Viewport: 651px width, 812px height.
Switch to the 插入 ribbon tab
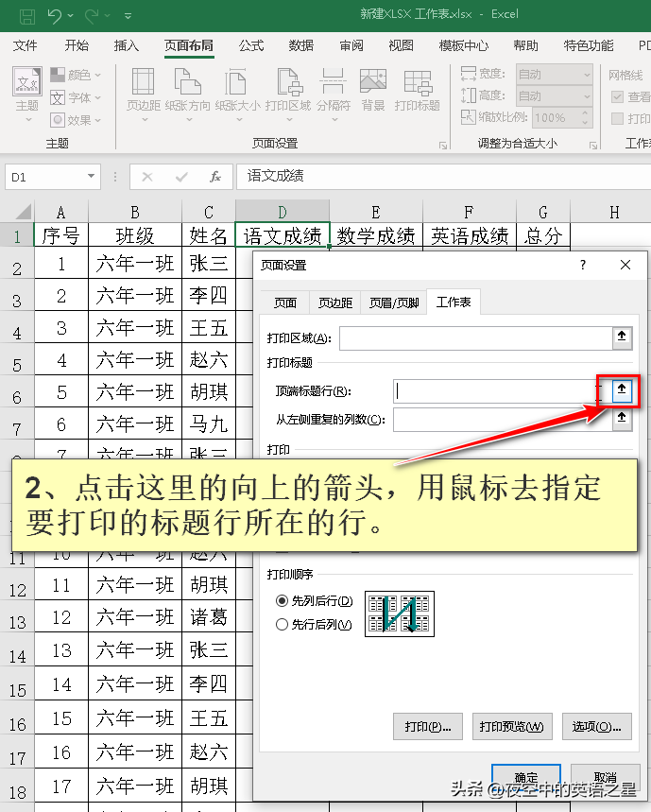[x=127, y=45]
